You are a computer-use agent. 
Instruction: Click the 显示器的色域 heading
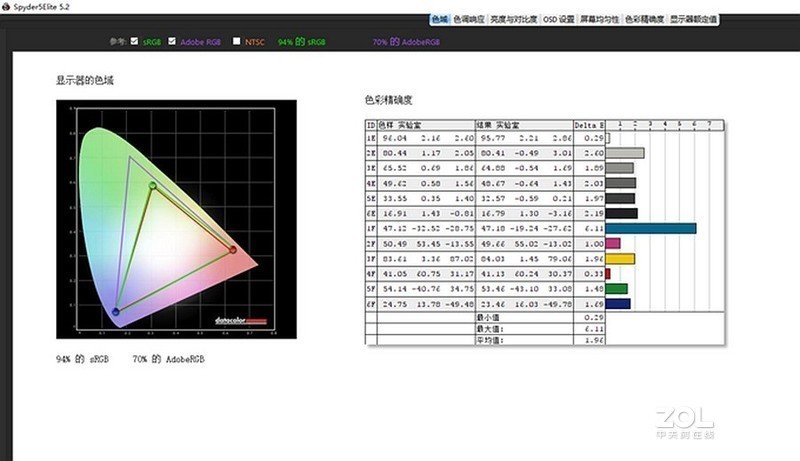pos(85,80)
